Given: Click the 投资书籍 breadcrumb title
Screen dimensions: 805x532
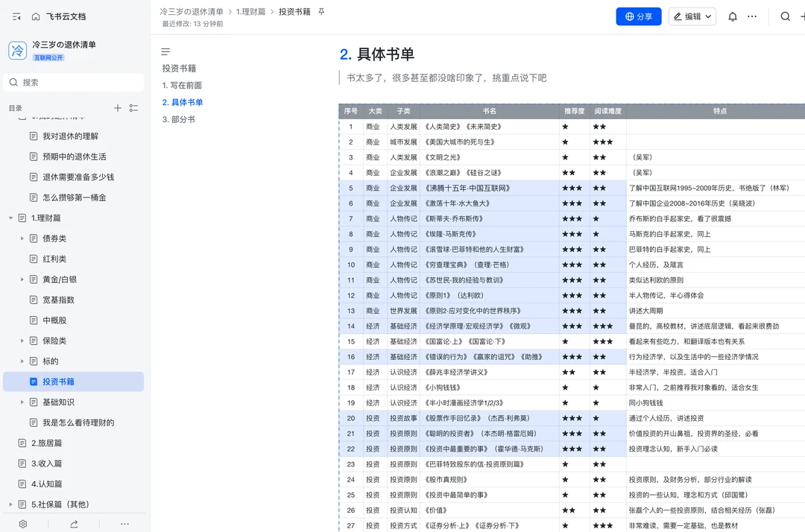Looking at the screenshot, I should coord(294,11).
